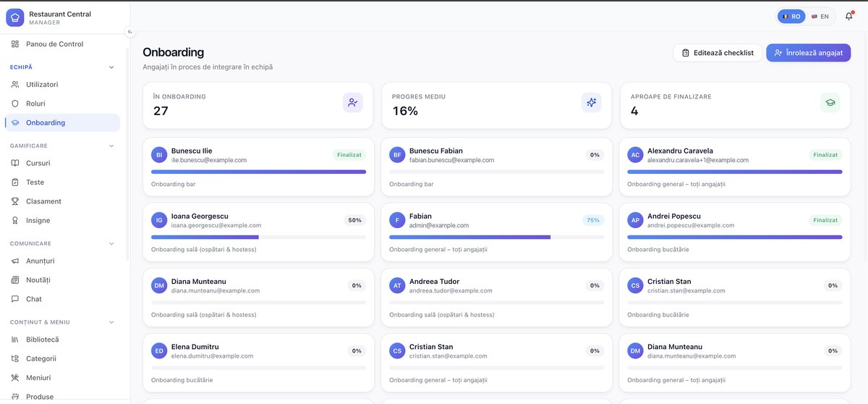Click the În Onboarding user-check stat icon
This screenshot has width=868, height=404.
pos(352,103)
